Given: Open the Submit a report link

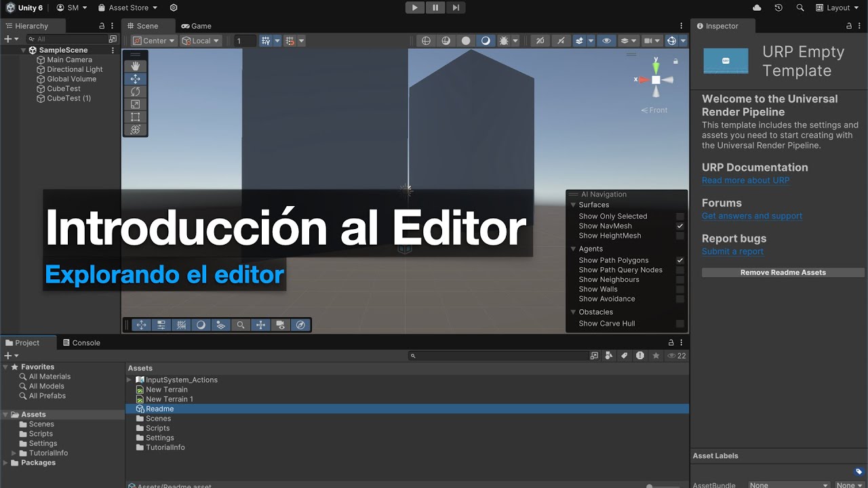Looking at the screenshot, I should pyautogui.click(x=732, y=251).
